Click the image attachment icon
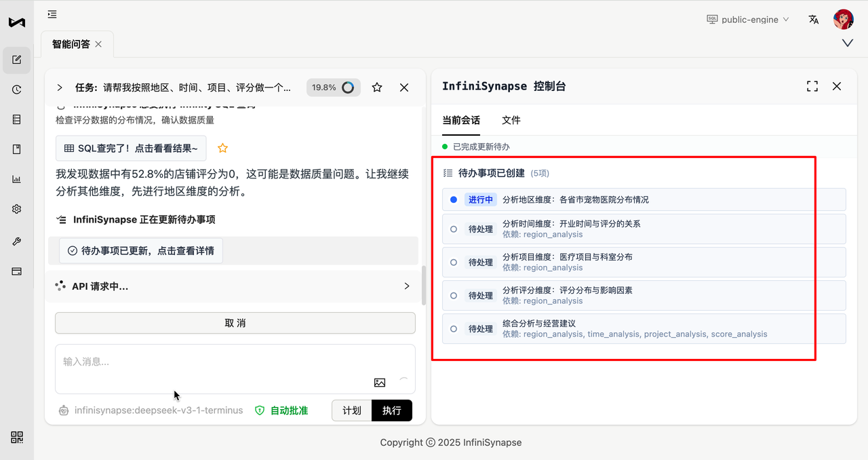 point(380,383)
